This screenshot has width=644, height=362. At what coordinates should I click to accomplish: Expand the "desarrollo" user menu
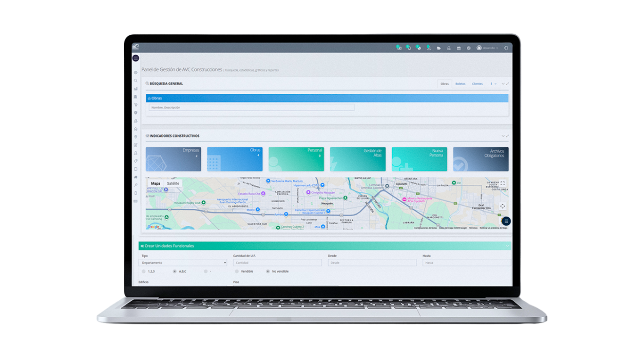487,48
